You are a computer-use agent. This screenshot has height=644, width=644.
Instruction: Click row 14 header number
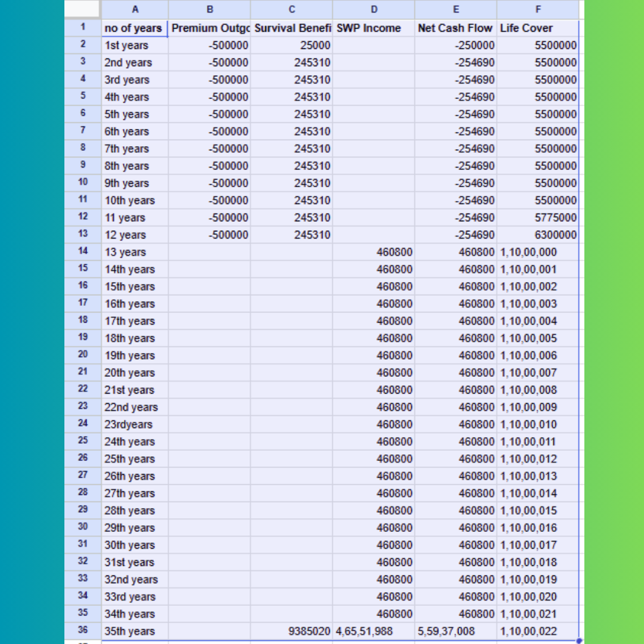(x=82, y=252)
